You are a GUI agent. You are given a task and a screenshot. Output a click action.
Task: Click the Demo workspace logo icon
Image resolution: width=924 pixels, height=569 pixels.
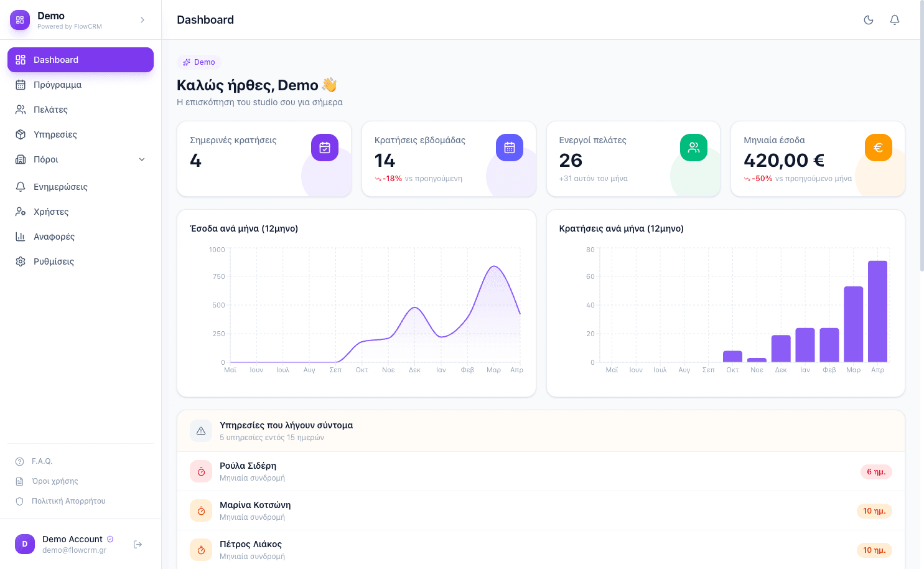[x=20, y=20]
